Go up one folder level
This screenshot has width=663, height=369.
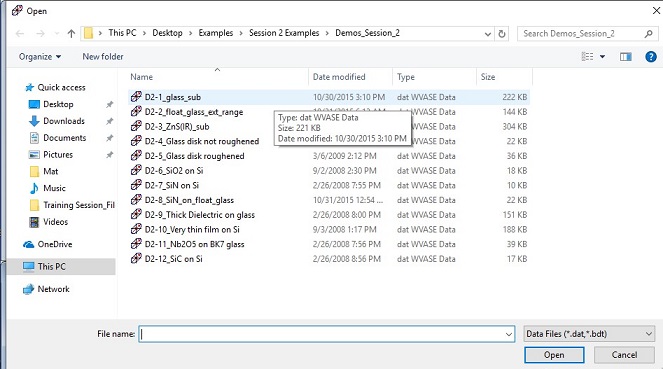(71, 33)
